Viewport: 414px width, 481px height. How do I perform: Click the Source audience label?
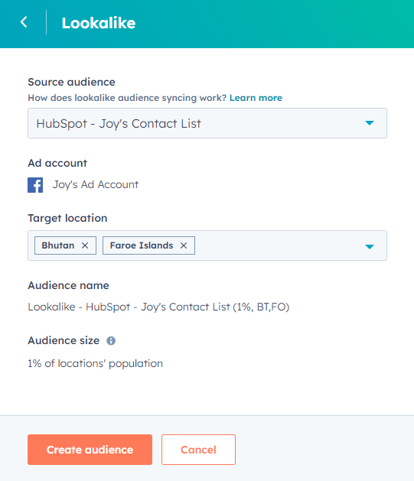tap(71, 82)
